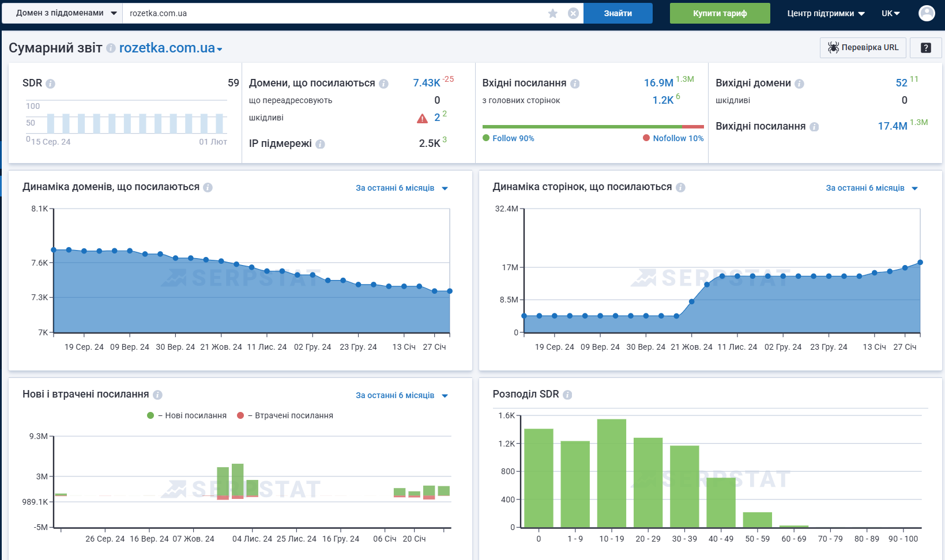945x560 pixels.
Task: Open the UK language dropdown
Action: [x=891, y=13]
